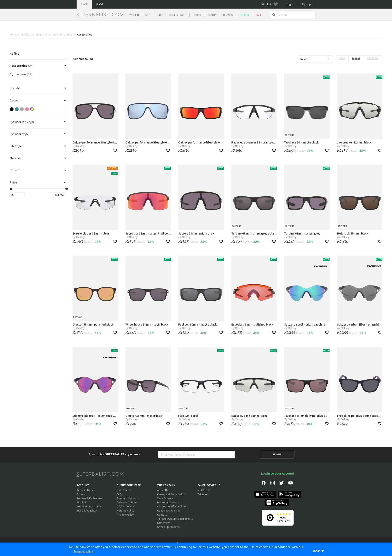Add Twoface 60 matte black to wishlist
The image size is (392, 556).
tap(327, 150)
